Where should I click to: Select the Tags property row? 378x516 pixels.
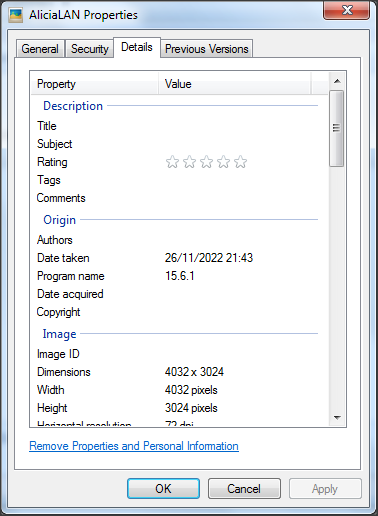click(178, 180)
